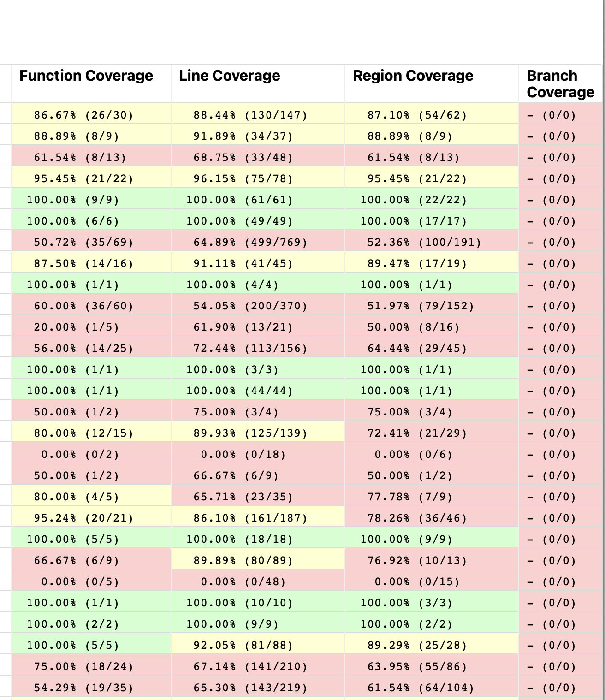The image size is (605, 700).
Task: Click the Branch Coverage column header
Action: [x=560, y=83]
